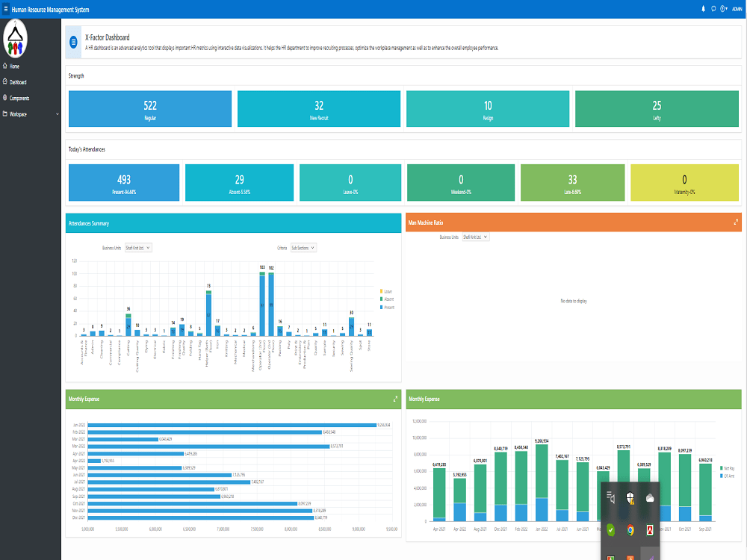The height and width of the screenshot is (560, 747).
Task: Click the company hanger logo
Action: (16, 37)
